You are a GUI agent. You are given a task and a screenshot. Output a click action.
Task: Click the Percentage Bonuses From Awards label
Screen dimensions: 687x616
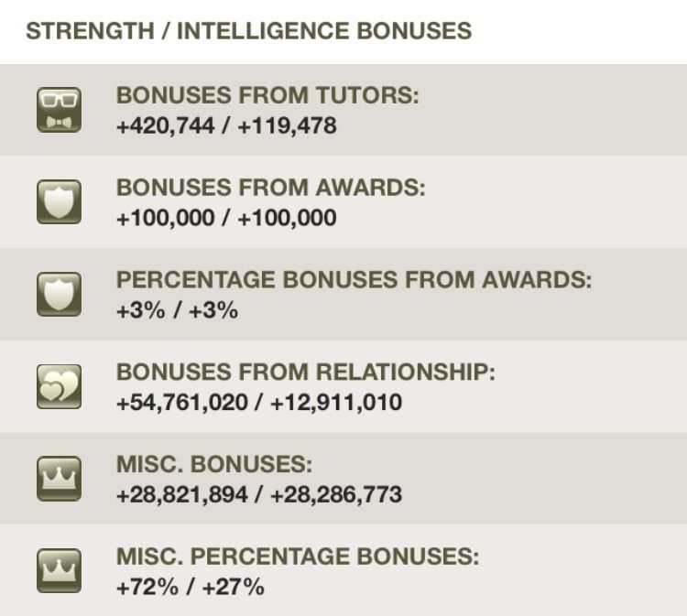coord(354,280)
